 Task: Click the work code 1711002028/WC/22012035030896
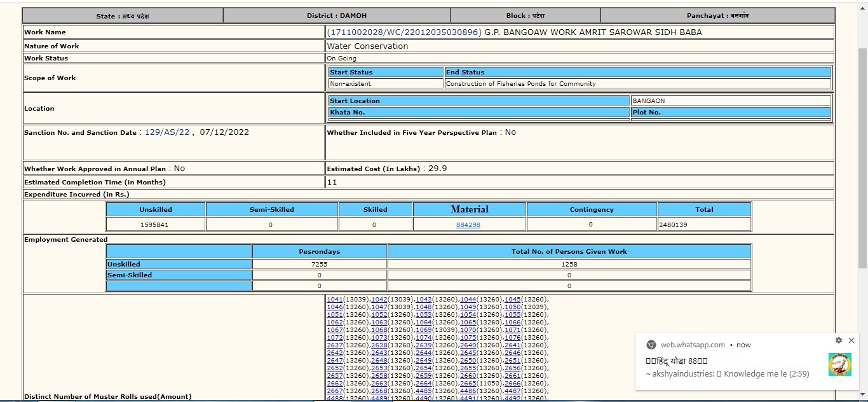click(404, 32)
